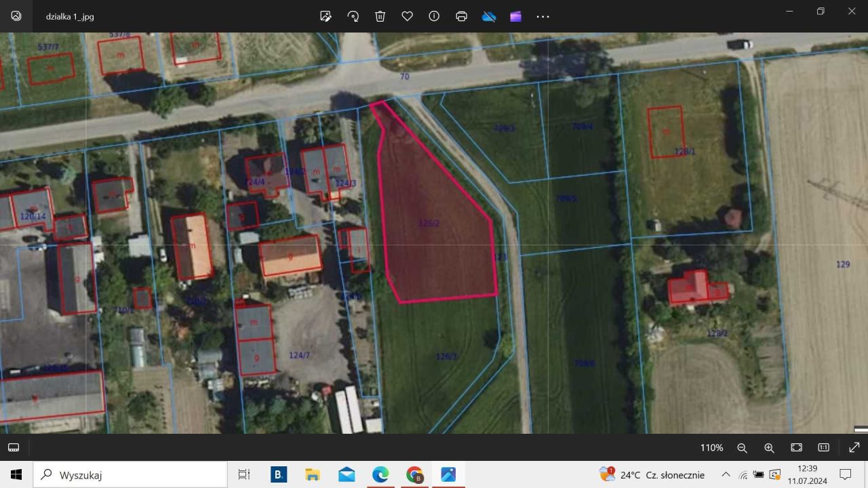This screenshot has width=868, height=488.
Task: Open the Edit image tool
Action: coord(325,16)
